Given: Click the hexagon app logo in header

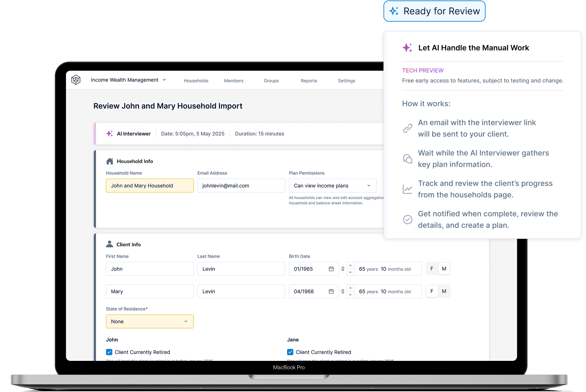Looking at the screenshot, I should click(x=76, y=80).
